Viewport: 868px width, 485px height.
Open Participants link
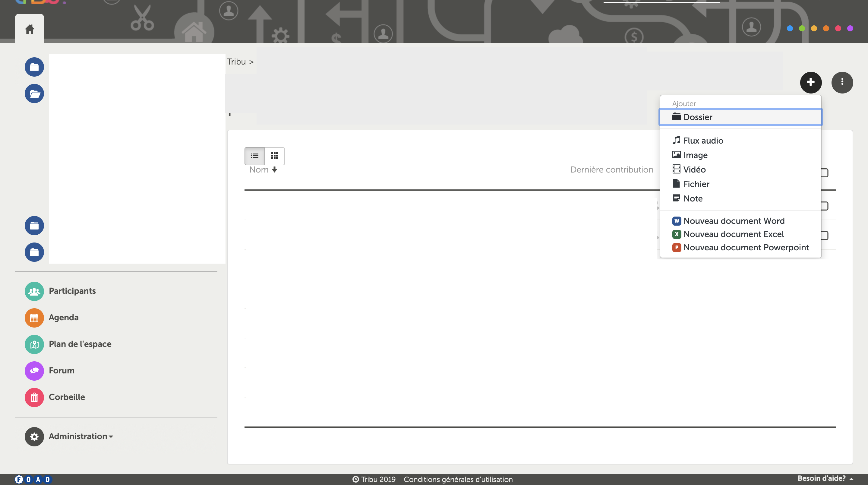[x=72, y=291]
